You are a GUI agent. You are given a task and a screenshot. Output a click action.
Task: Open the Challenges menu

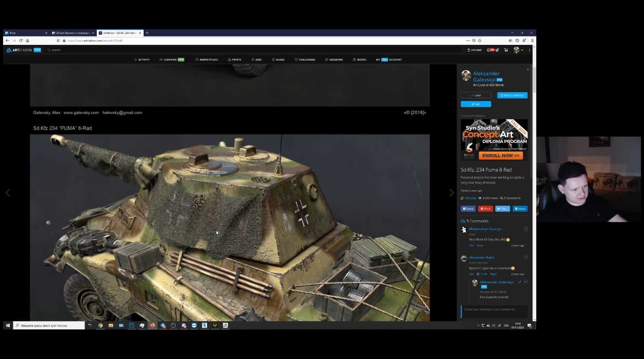[305, 60]
